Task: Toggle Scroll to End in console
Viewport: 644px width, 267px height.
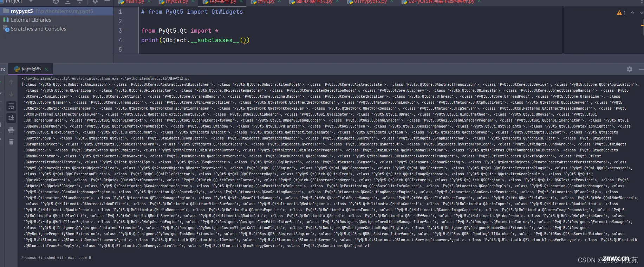Action: click(11, 118)
